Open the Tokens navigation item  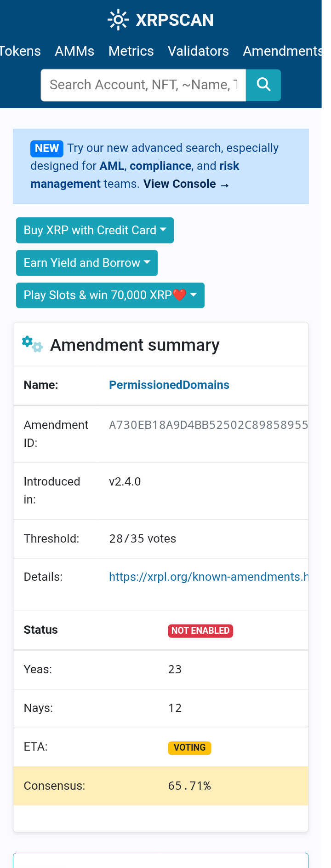coord(20,51)
